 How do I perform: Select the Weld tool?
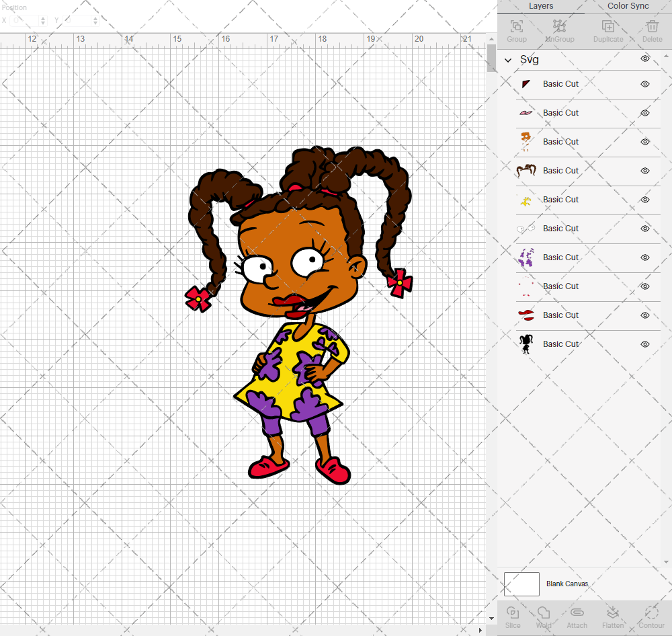(544, 617)
